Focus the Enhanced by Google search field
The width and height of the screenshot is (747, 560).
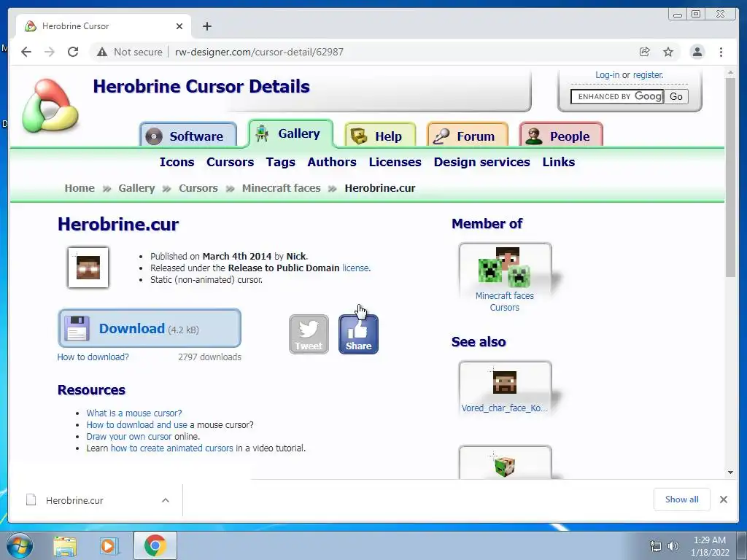617,97
